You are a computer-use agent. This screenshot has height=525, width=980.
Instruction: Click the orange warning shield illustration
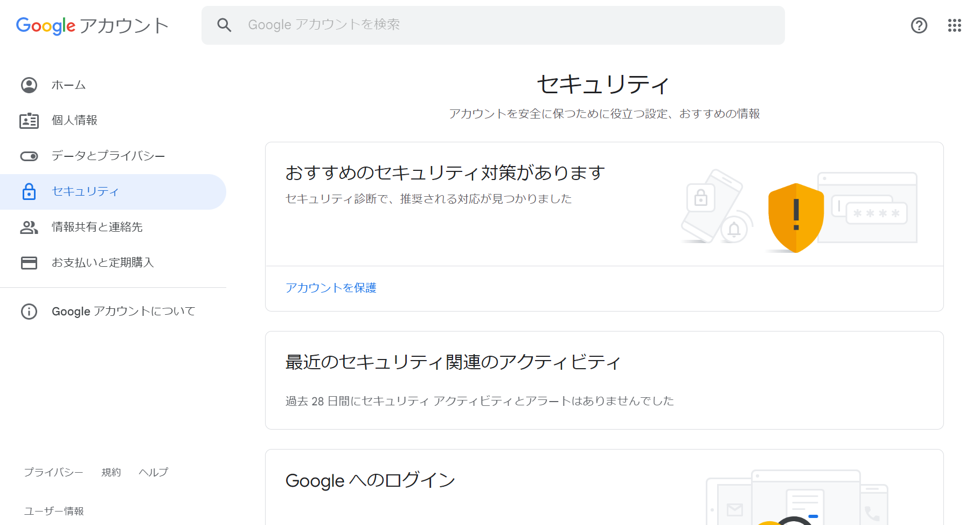[x=796, y=218]
